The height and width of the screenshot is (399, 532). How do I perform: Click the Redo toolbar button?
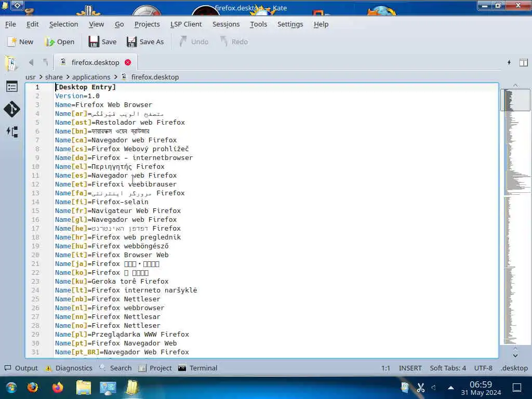234,42
